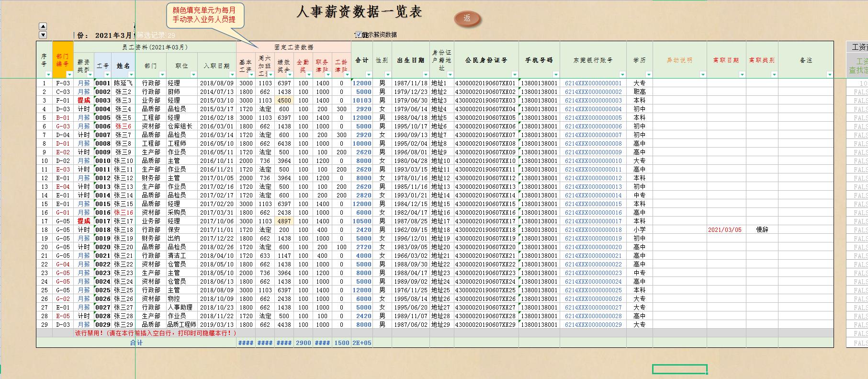Click the highlighted bonus cell 4500
Viewport: 868px width, 379px height.
pyautogui.click(x=284, y=101)
